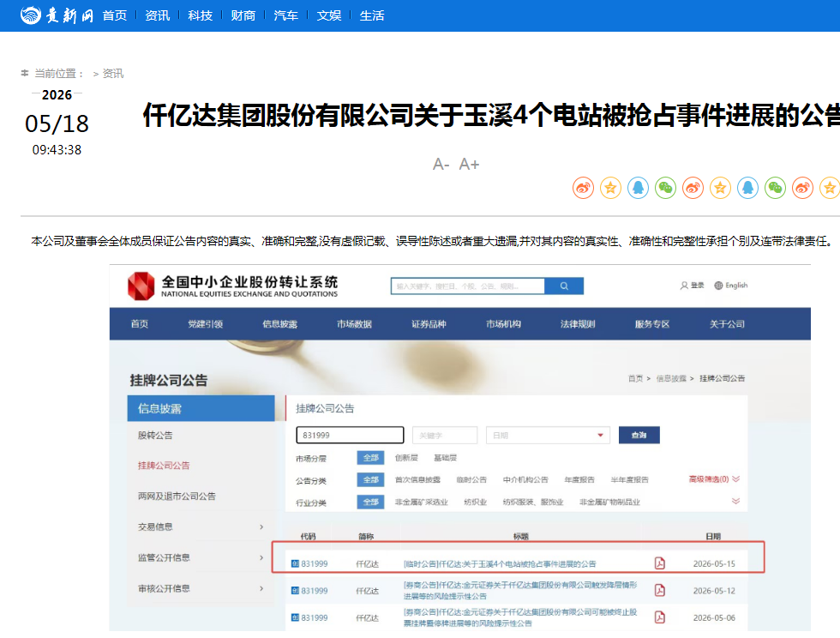Viewport: 840px width, 638px height.
Task: Share via the first Weibo icon
Action: (x=583, y=188)
